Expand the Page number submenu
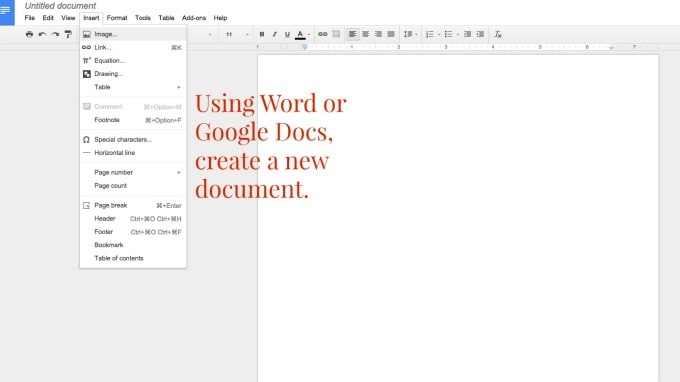 [x=133, y=173]
